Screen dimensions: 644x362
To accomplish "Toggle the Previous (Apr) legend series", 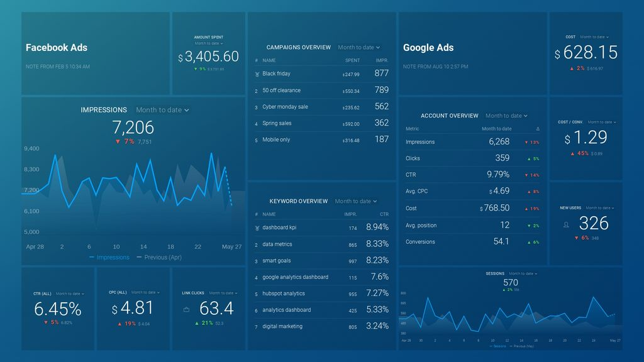I will (159, 257).
